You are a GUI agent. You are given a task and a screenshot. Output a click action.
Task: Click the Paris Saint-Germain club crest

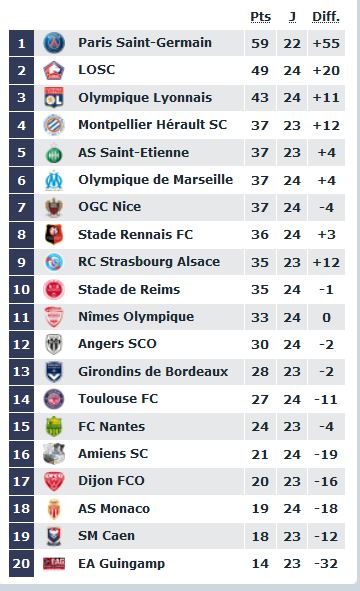click(54, 43)
